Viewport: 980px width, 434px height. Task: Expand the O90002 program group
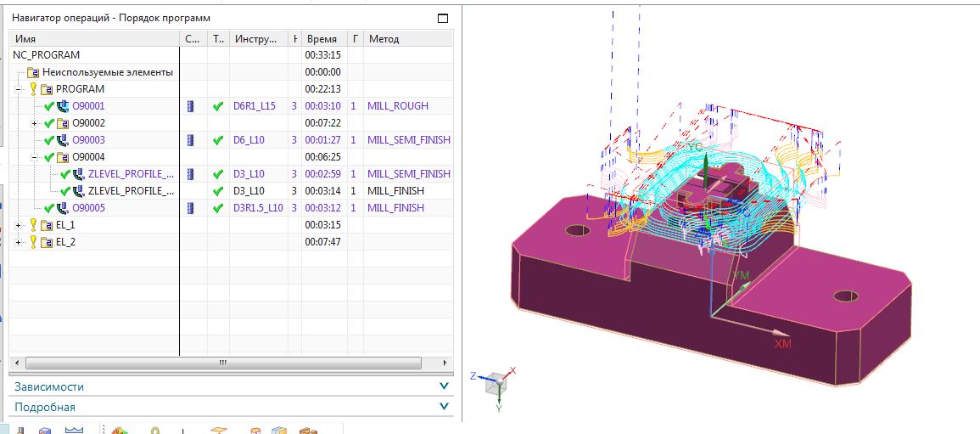tap(36, 123)
